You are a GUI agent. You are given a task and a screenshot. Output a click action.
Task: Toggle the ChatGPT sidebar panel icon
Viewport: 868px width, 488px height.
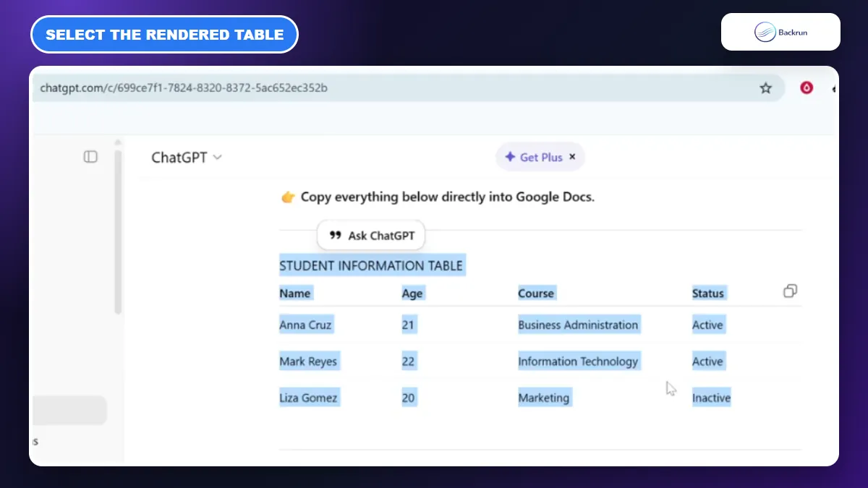point(90,157)
